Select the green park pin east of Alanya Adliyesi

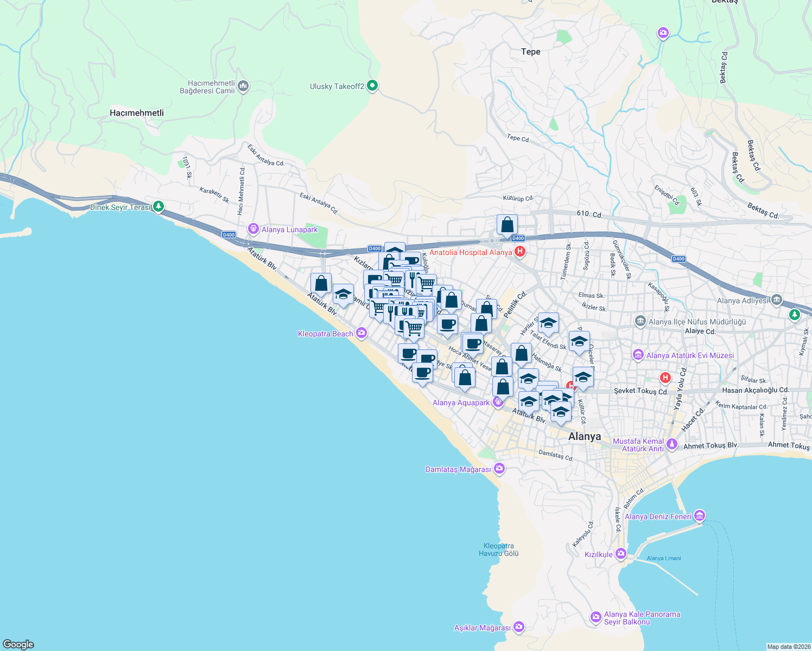tap(795, 314)
